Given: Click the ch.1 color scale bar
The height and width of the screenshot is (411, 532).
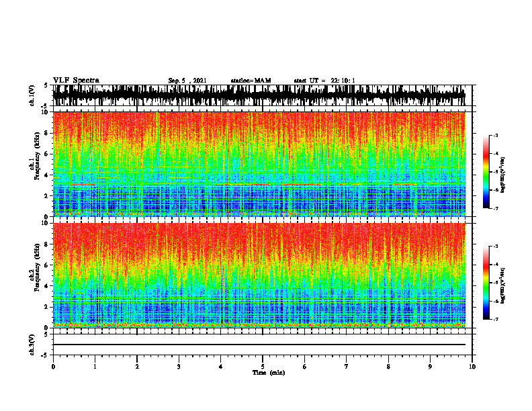Looking at the screenshot, I should [486, 172].
